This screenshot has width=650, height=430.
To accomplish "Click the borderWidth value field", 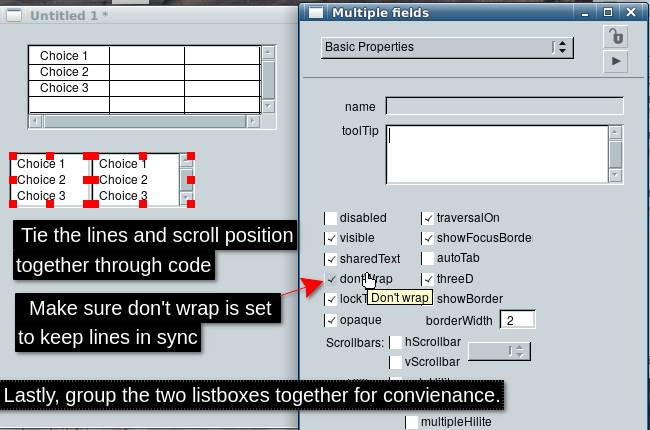I will click(x=518, y=320).
